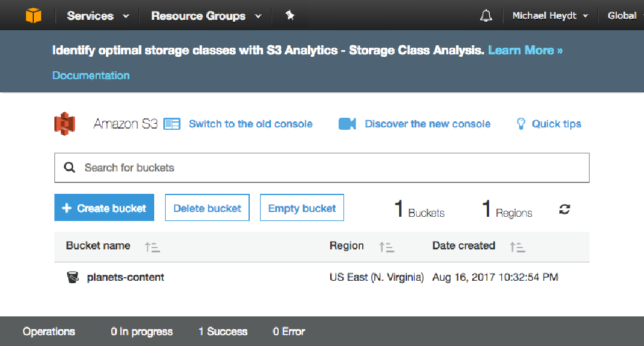Sort by Bucket name column icon
Screen dimensions: 644x346
coord(152,247)
